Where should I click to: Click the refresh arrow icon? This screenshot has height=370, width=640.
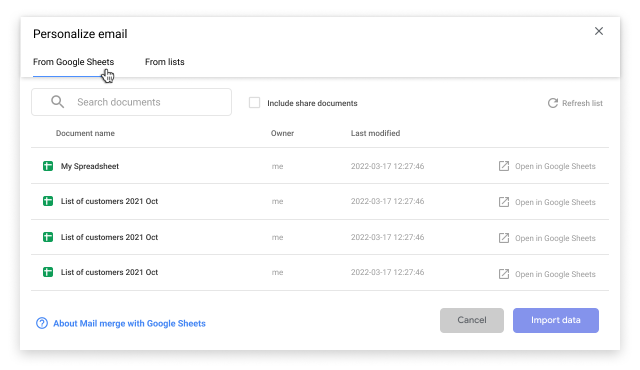point(553,103)
